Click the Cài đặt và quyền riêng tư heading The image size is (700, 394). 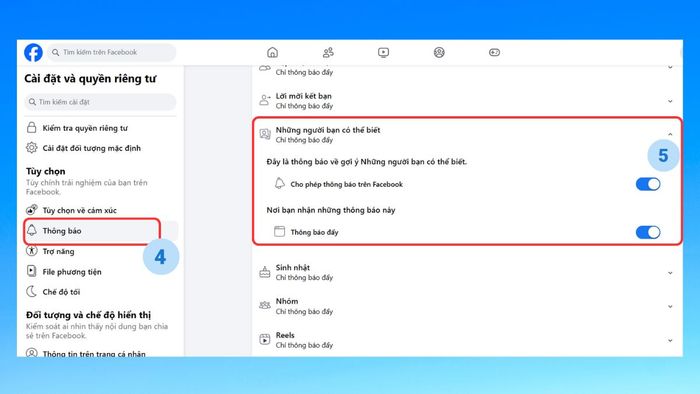click(x=91, y=79)
